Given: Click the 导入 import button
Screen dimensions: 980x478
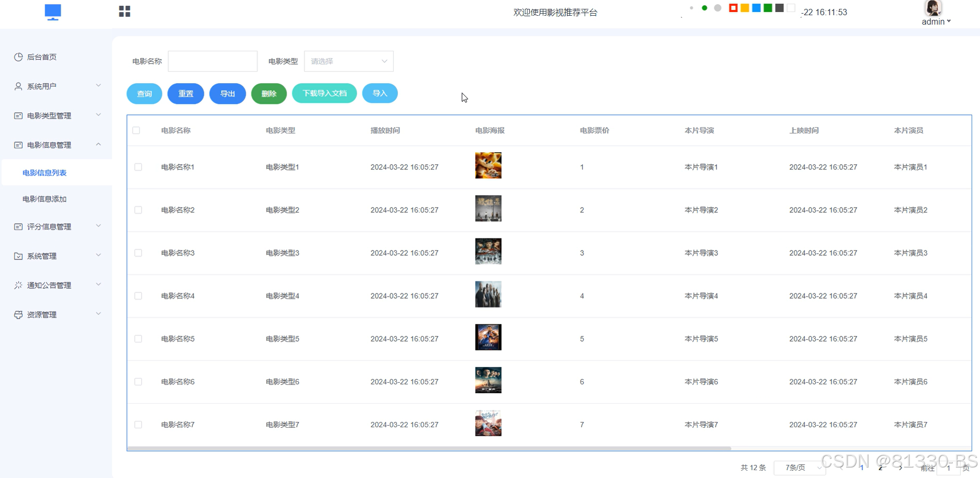Looking at the screenshot, I should 380,93.
